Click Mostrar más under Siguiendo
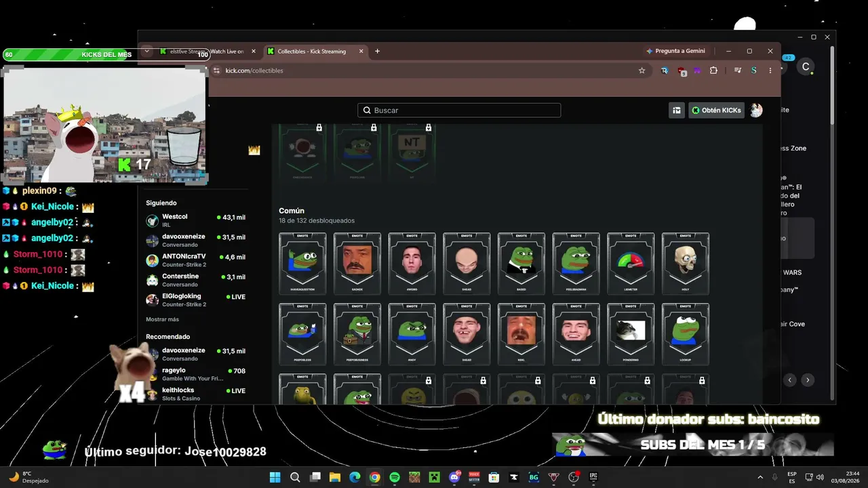This screenshot has width=868, height=488. (162, 319)
